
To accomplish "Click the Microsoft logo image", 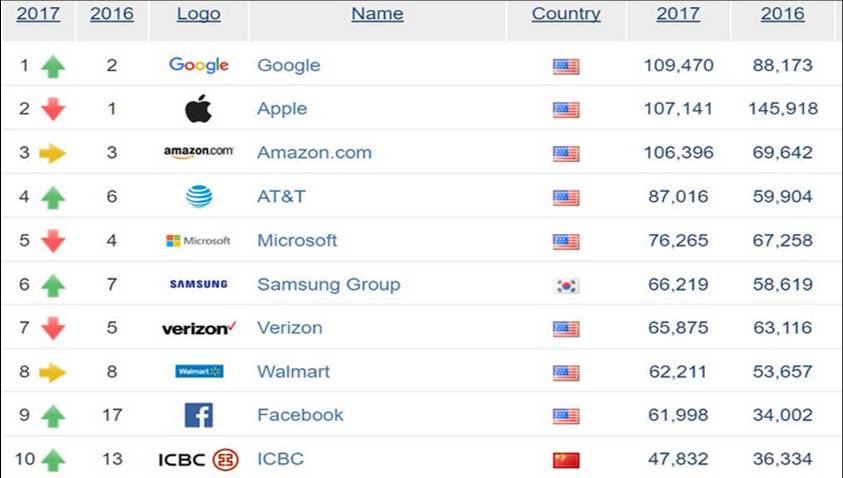I will point(198,241).
